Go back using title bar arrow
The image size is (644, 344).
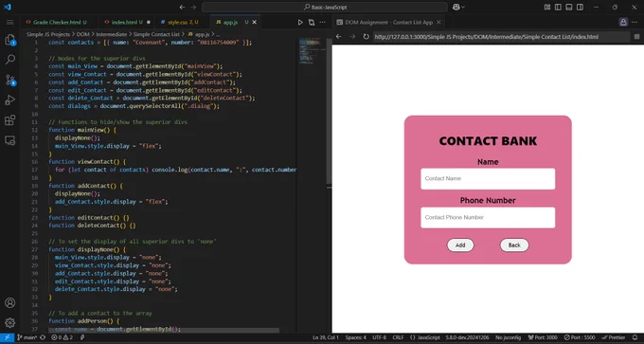click(183, 7)
